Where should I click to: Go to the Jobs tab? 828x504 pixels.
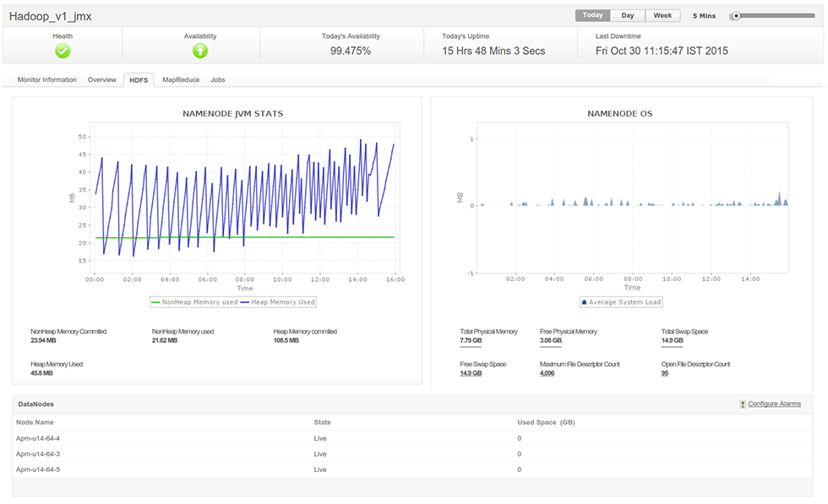(217, 79)
